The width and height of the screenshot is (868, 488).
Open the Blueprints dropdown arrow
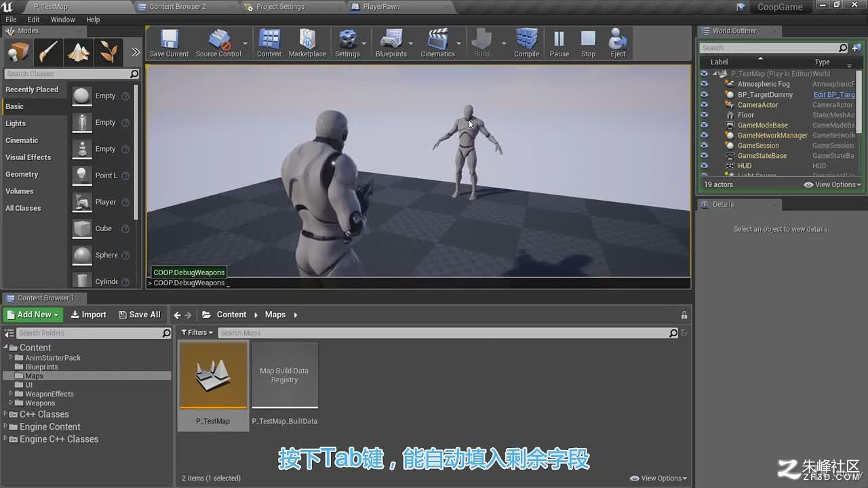(x=411, y=43)
